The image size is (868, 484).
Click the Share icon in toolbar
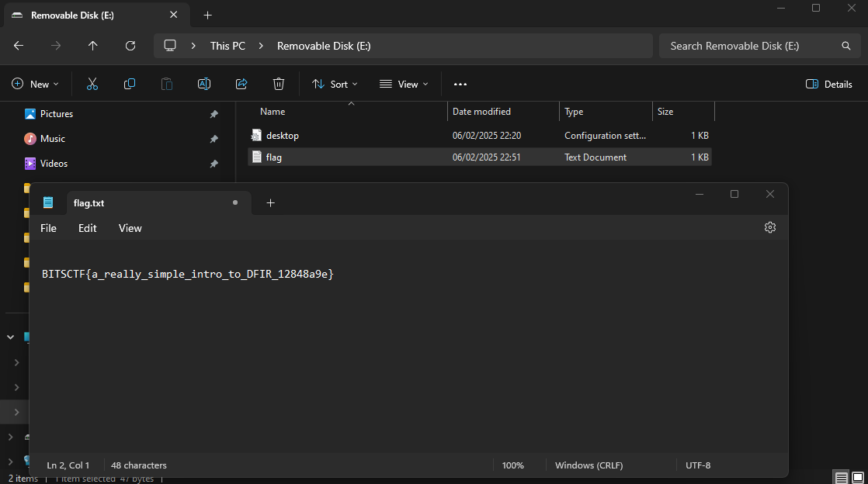241,84
